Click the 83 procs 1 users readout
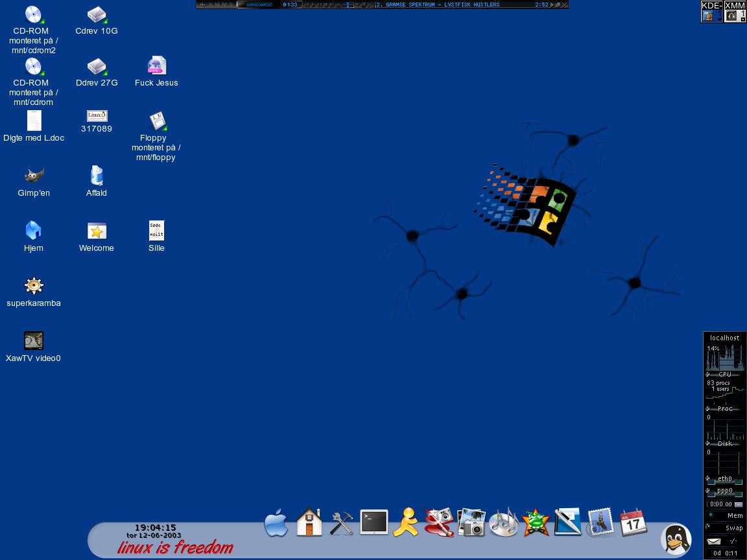Viewport: 747px width, 560px height. point(718,386)
